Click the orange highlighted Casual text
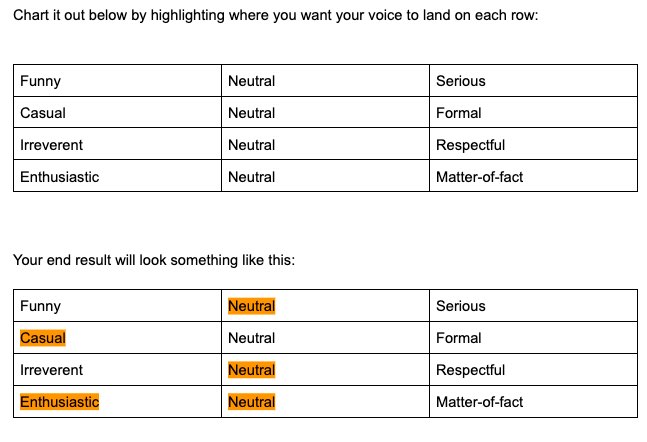647x442 pixels. click(43, 338)
